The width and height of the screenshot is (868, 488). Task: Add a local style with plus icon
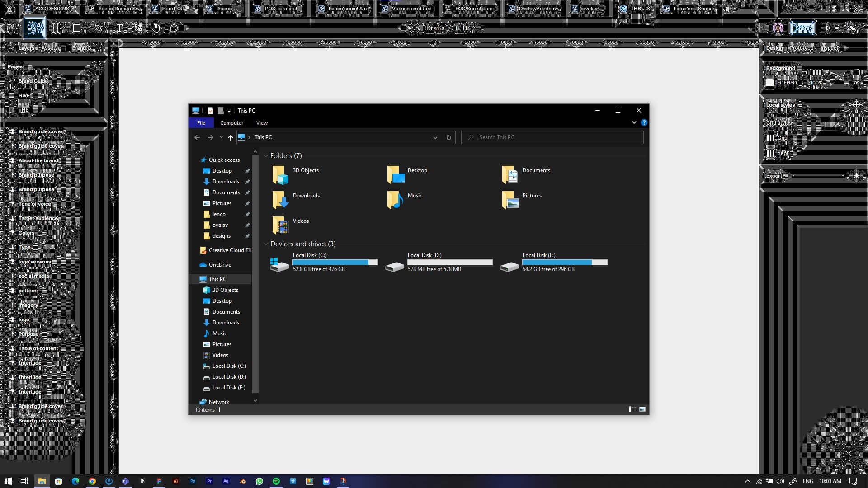[x=856, y=105]
